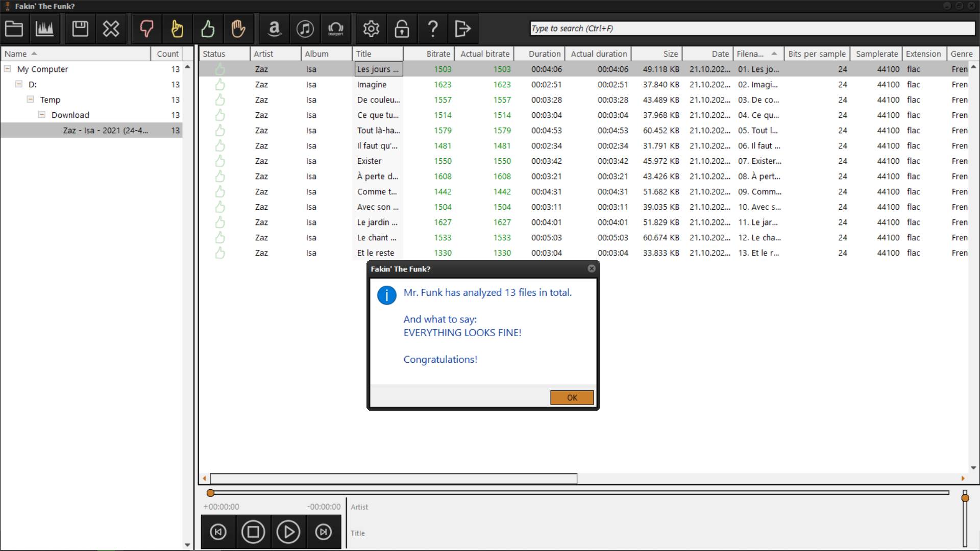
Task: Click the Beatport headphones icon
Action: point(336,29)
